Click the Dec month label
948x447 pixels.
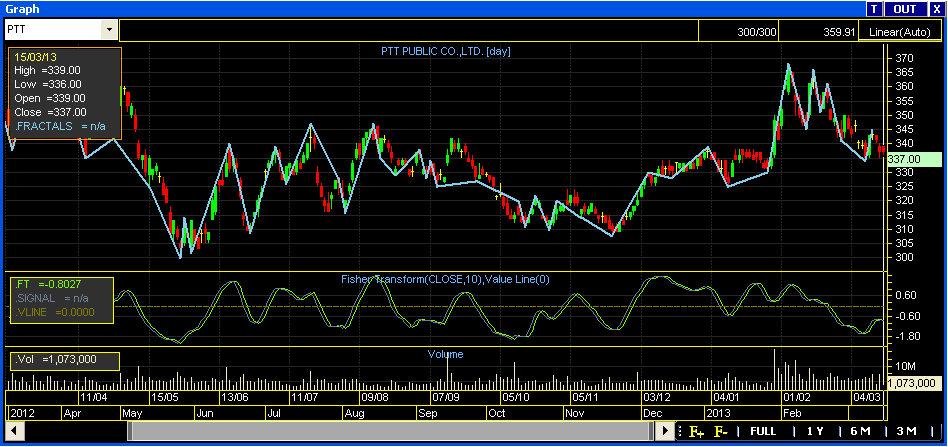pos(654,414)
